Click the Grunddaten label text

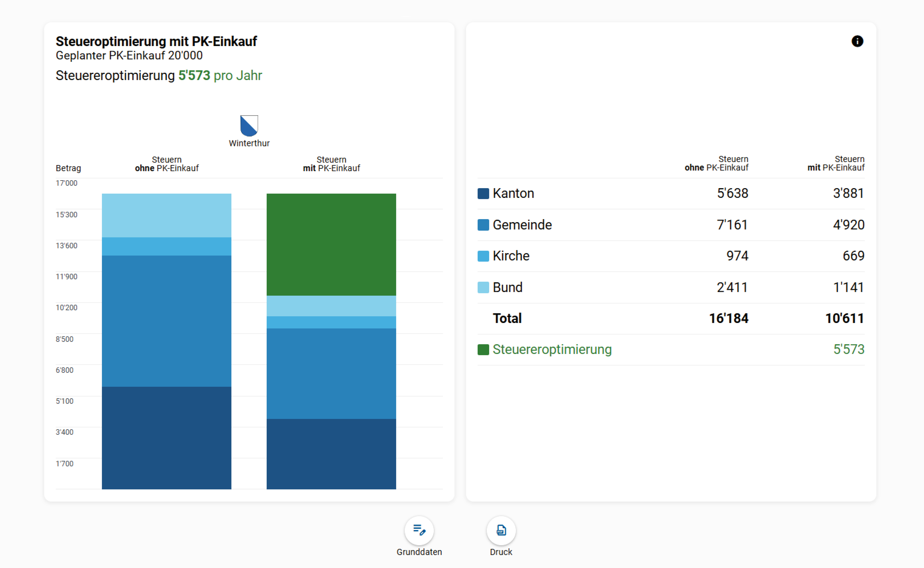[x=419, y=552]
